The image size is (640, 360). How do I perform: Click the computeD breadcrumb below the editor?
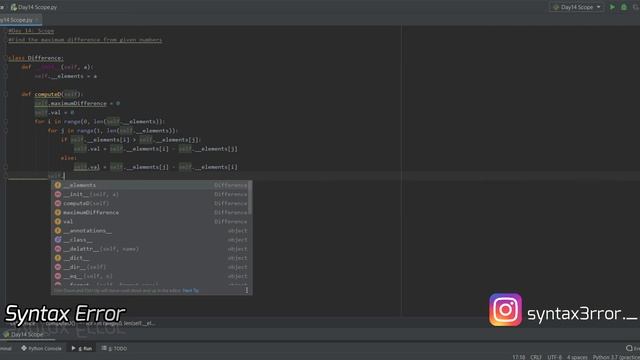pyautogui.click(x=60, y=323)
